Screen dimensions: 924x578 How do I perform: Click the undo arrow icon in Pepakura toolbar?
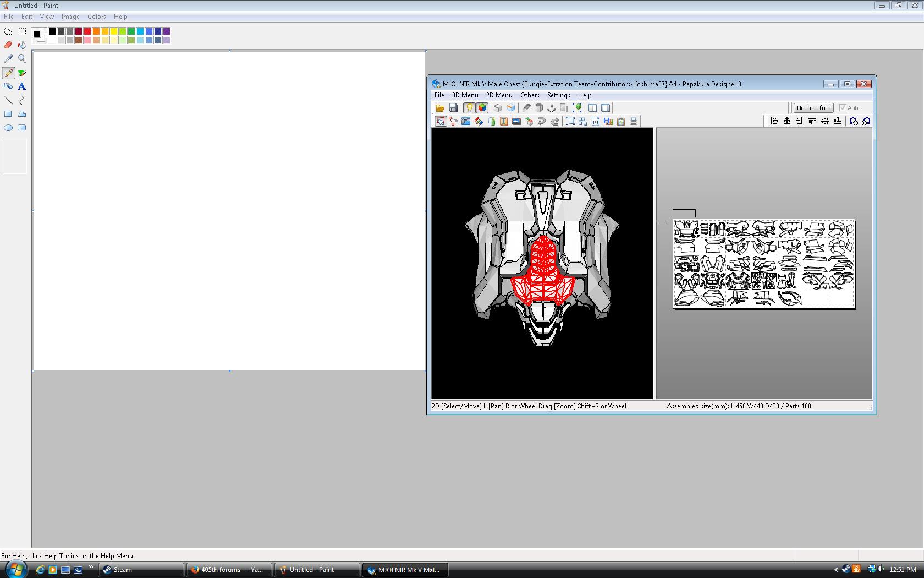[x=542, y=121]
